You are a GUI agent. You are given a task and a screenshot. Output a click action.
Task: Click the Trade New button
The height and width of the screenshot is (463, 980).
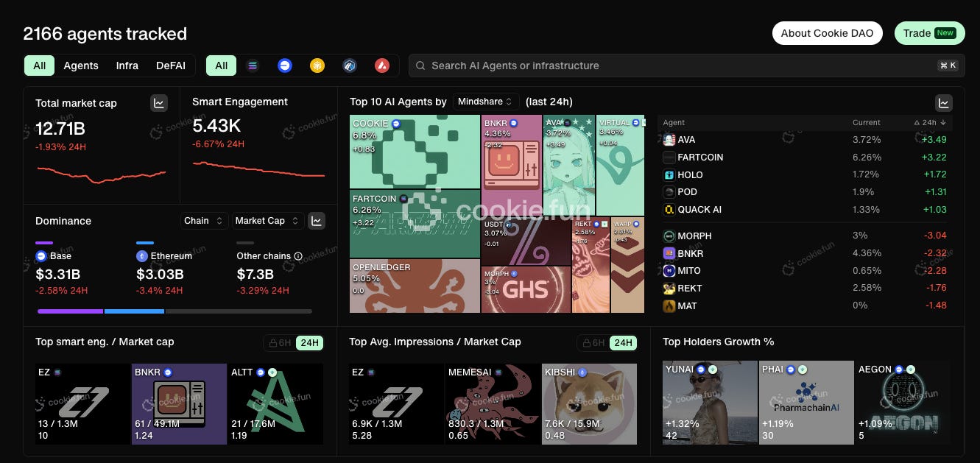click(929, 33)
